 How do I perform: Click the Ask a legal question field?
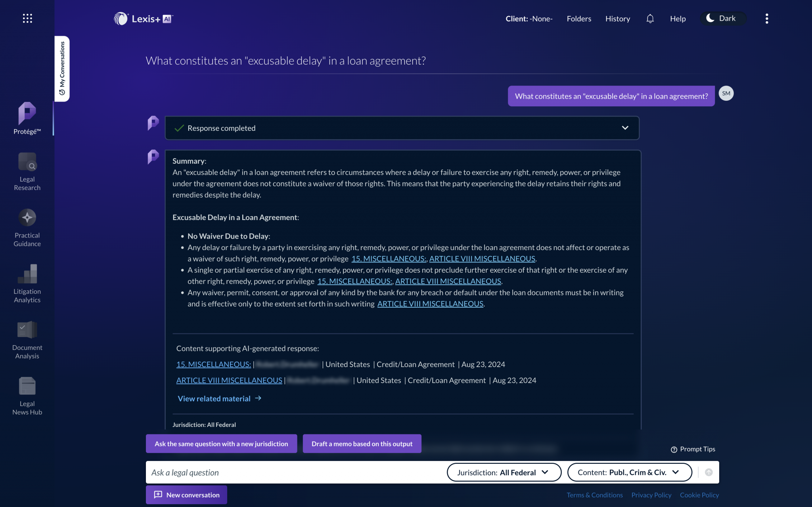point(278,472)
